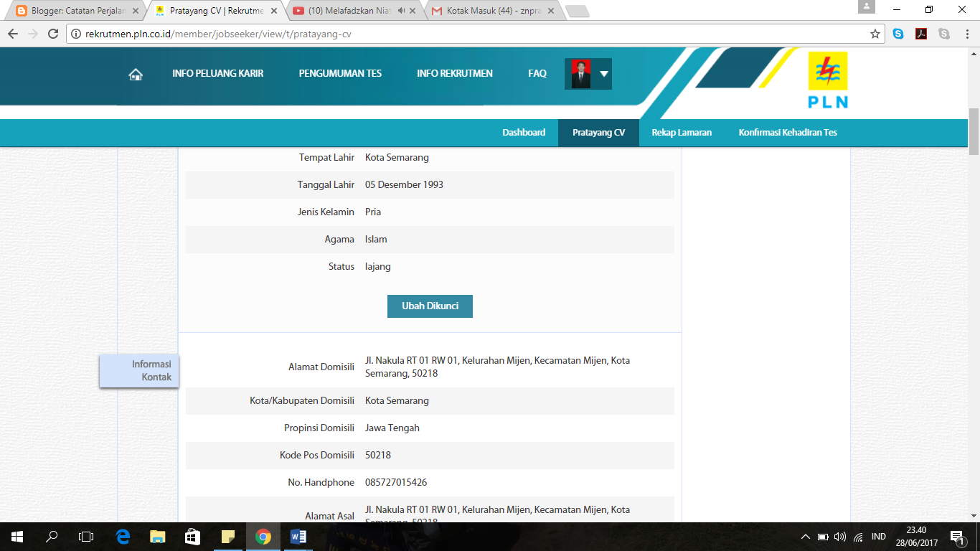Screen dimensions: 980x551
Task: Click the PLN logo
Action: [x=829, y=81]
